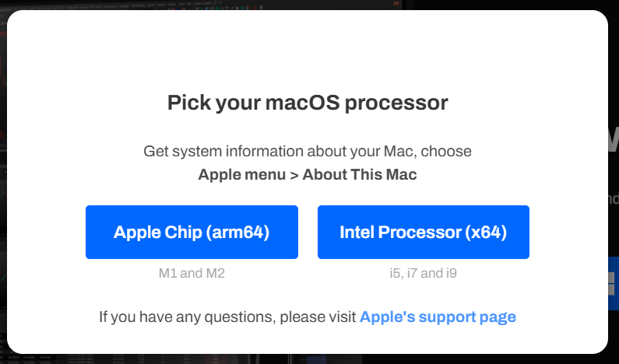Click the "i5, i7 and i9" caption
Screen dimensions: 619x364
coord(423,273)
